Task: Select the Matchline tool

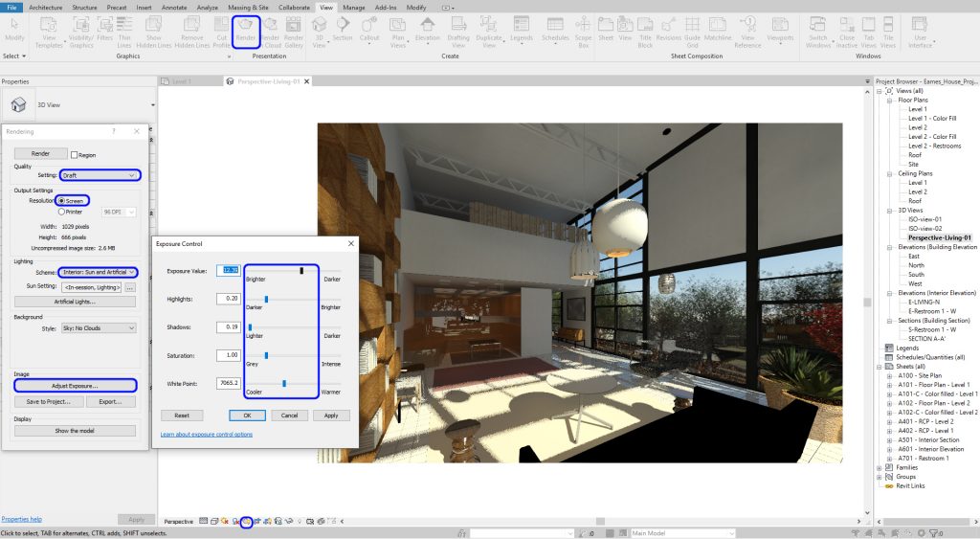Action: point(718,29)
